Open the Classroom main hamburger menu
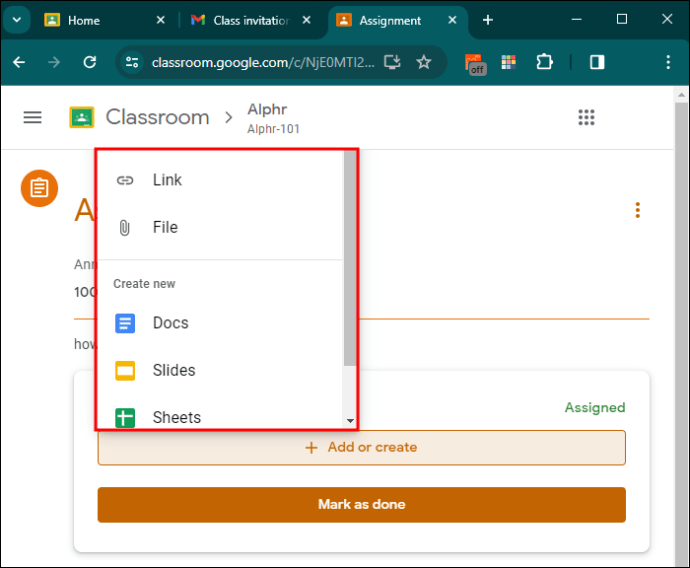The height and width of the screenshot is (568, 690). pos(33,117)
